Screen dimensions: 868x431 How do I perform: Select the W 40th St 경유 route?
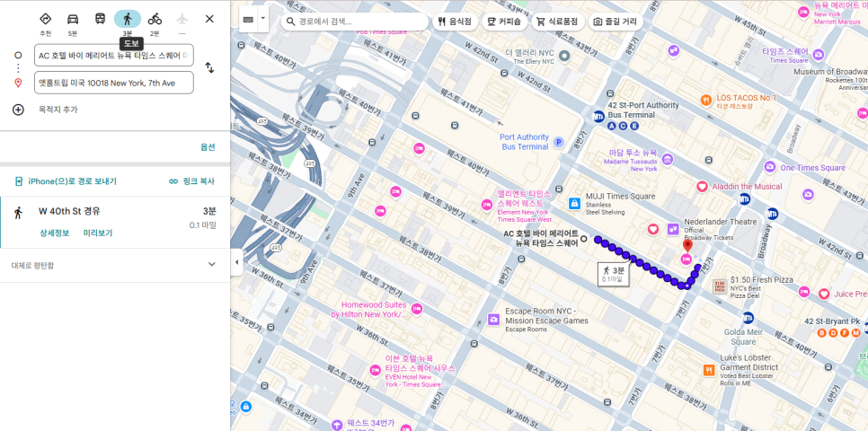point(115,223)
